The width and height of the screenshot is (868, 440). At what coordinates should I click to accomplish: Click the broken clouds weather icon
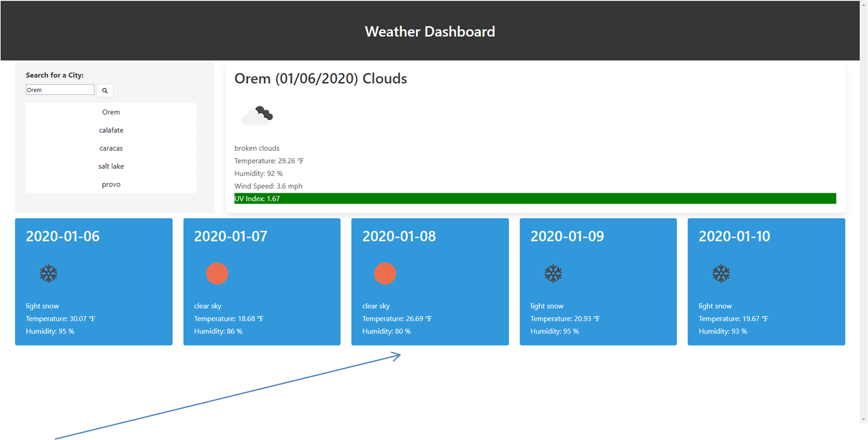[257, 115]
